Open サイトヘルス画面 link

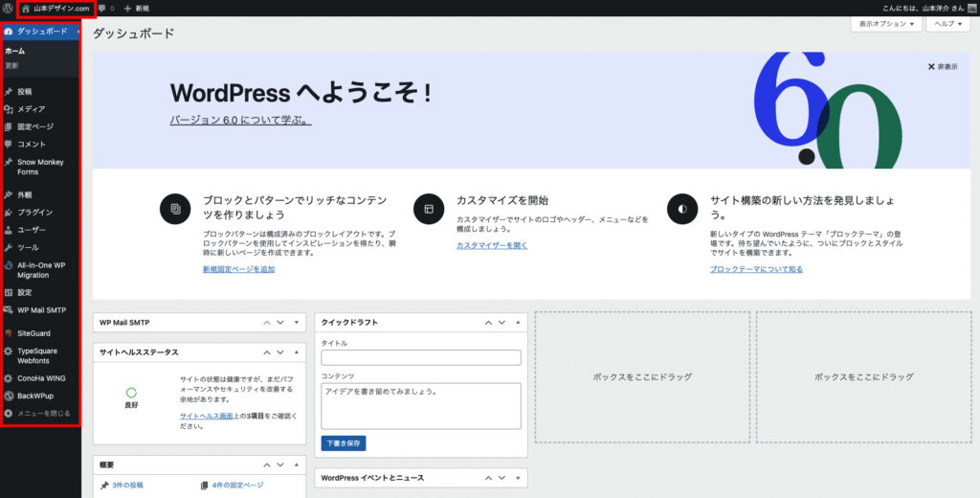tap(207, 416)
